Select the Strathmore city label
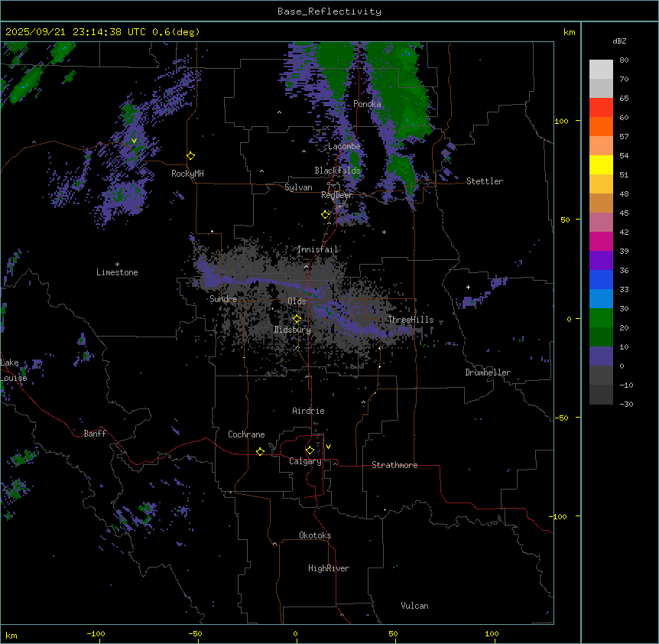659x644 pixels. [x=394, y=465]
